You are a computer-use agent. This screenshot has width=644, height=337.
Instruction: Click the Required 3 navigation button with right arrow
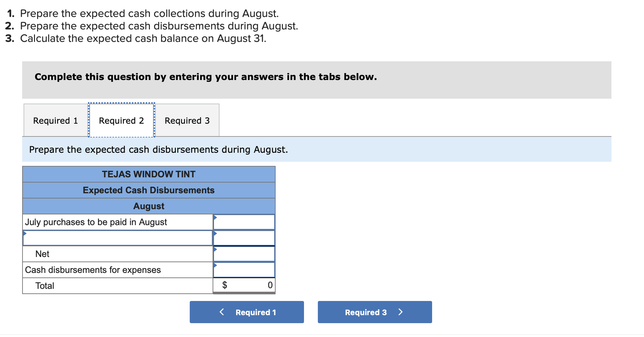375,312
